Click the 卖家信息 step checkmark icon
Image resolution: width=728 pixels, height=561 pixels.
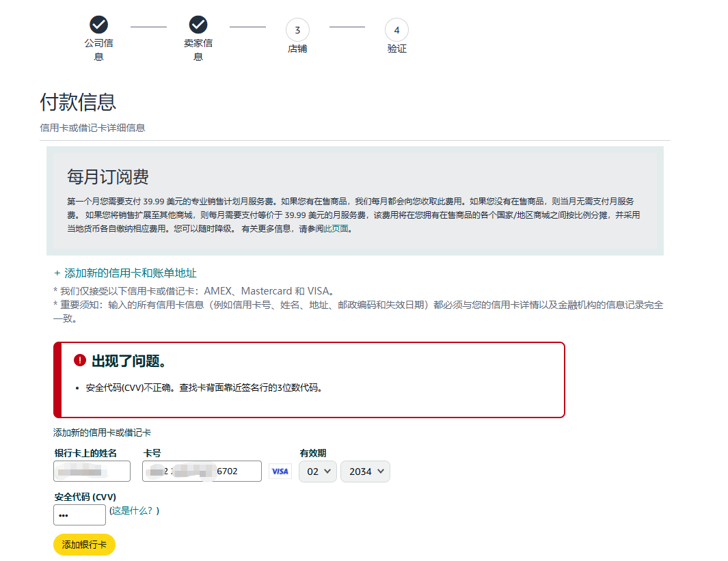coord(198,25)
